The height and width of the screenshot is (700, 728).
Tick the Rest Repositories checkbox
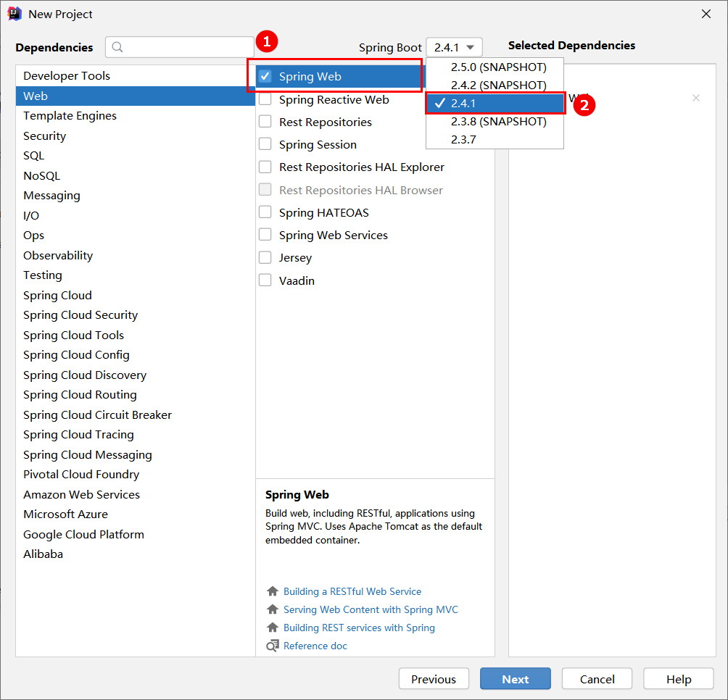click(265, 122)
